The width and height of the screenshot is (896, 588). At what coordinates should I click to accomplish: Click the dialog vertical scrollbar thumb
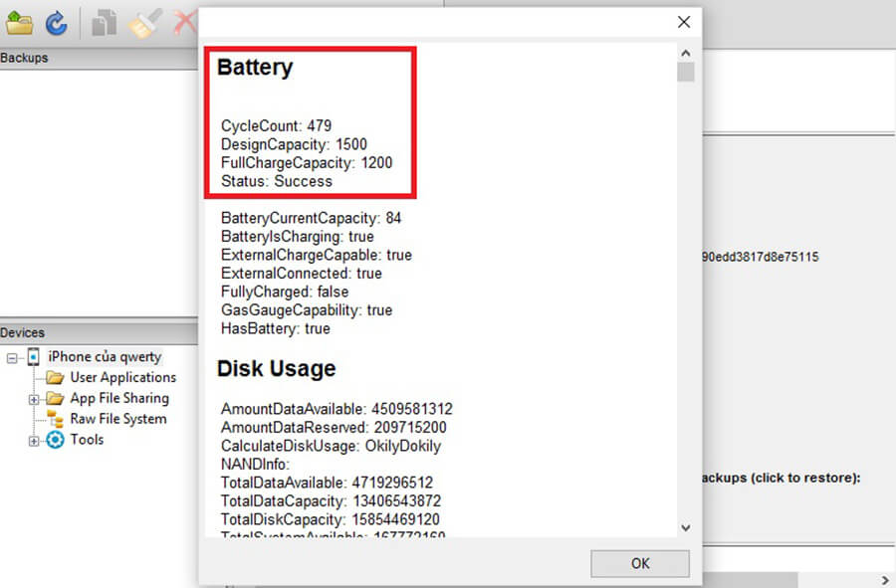coord(685,72)
